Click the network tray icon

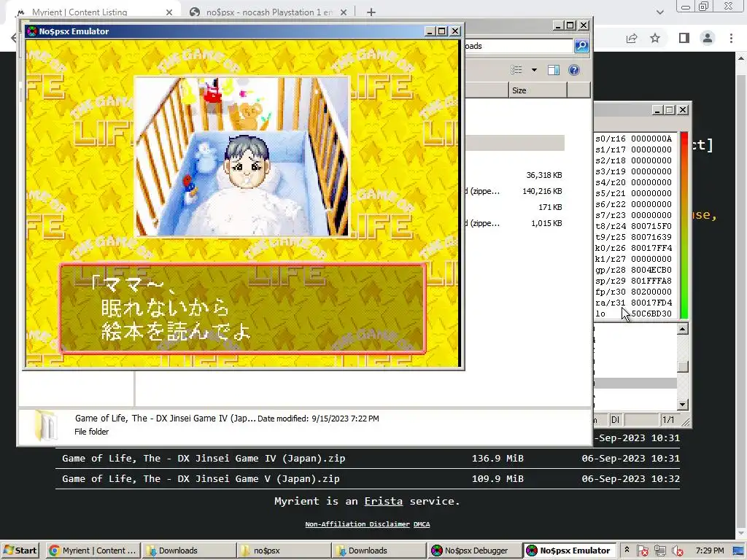click(659, 551)
